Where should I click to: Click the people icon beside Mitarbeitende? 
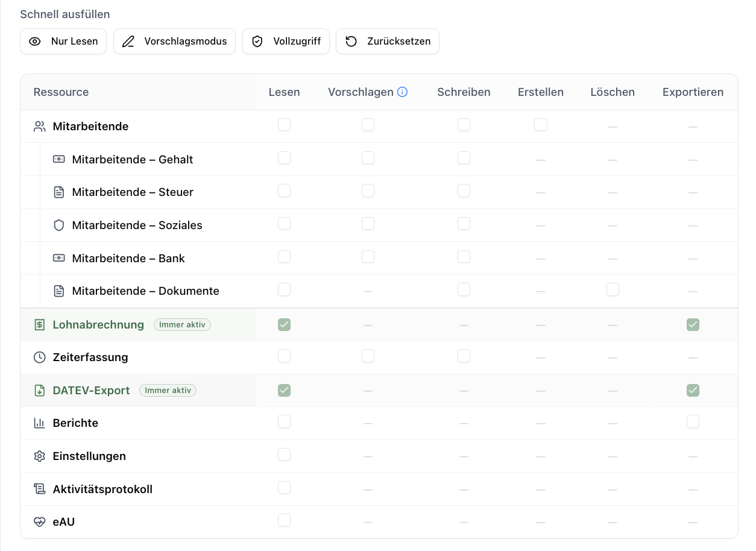(x=40, y=127)
